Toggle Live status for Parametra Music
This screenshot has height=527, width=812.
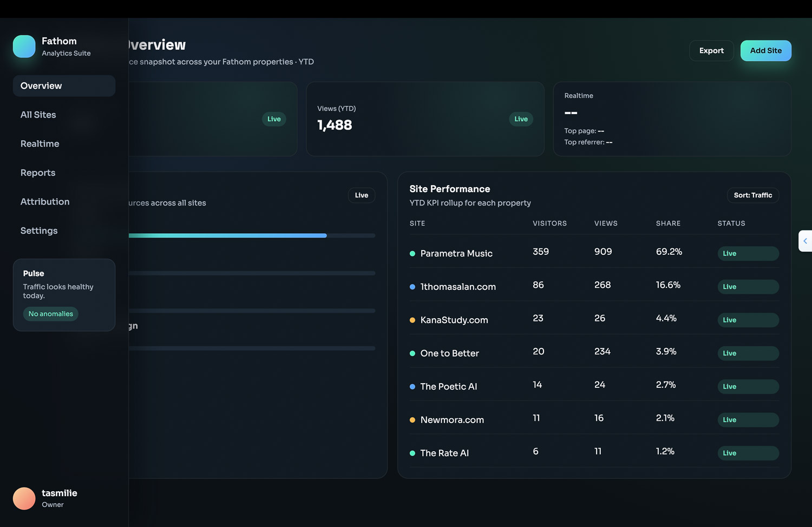tap(748, 254)
